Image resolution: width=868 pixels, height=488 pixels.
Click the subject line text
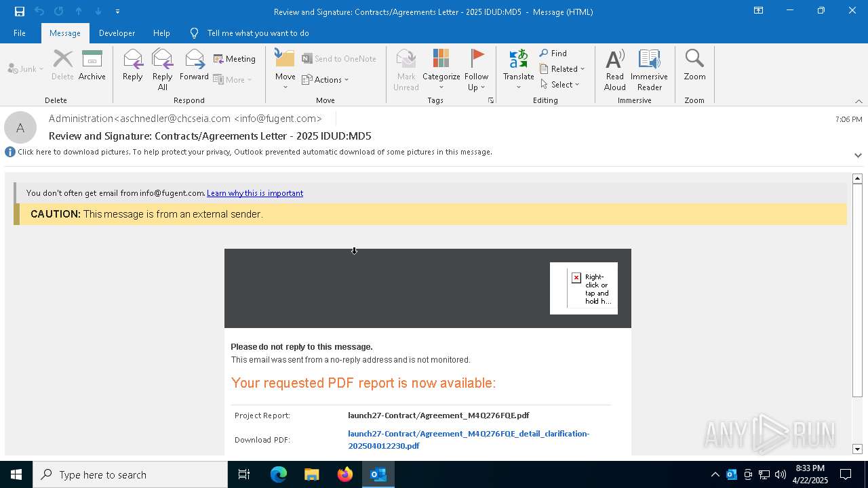point(210,136)
